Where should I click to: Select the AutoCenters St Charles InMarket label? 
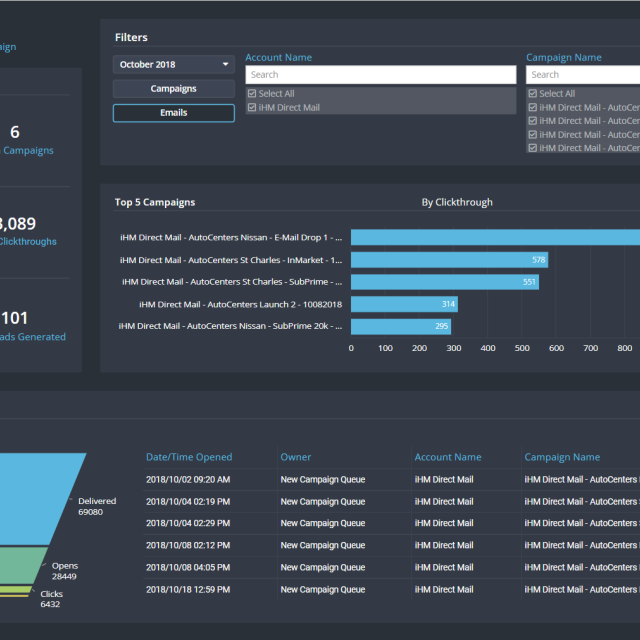(231, 260)
